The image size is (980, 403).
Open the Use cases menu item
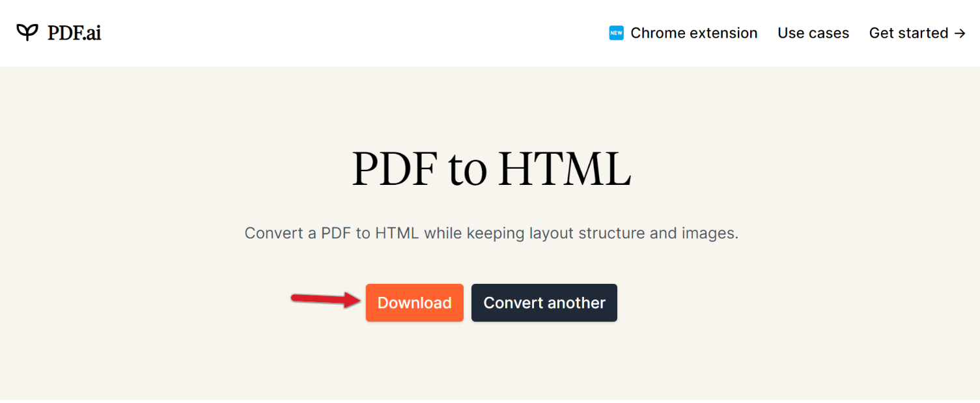click(x=813, y=33)
